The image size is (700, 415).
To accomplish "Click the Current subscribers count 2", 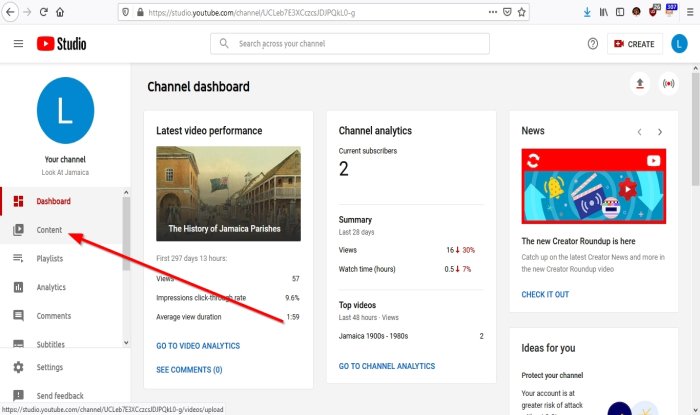I will [343, 169].
